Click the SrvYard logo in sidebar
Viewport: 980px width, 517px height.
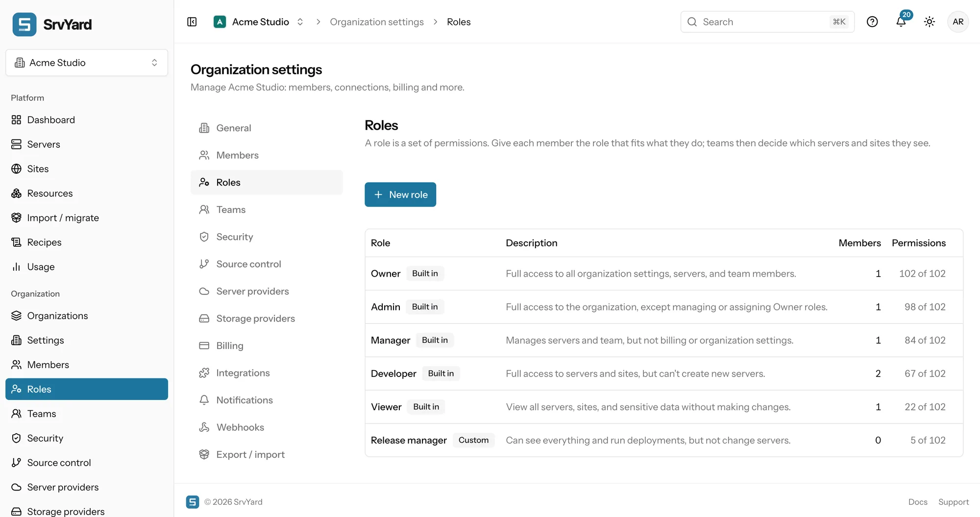[x=52, y=24]
